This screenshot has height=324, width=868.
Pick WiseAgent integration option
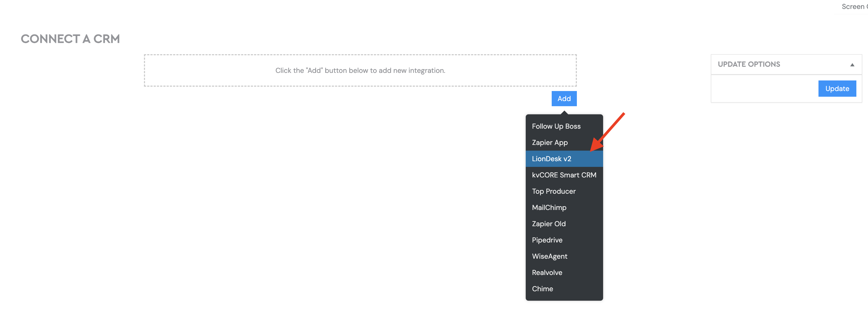[564, 256]
